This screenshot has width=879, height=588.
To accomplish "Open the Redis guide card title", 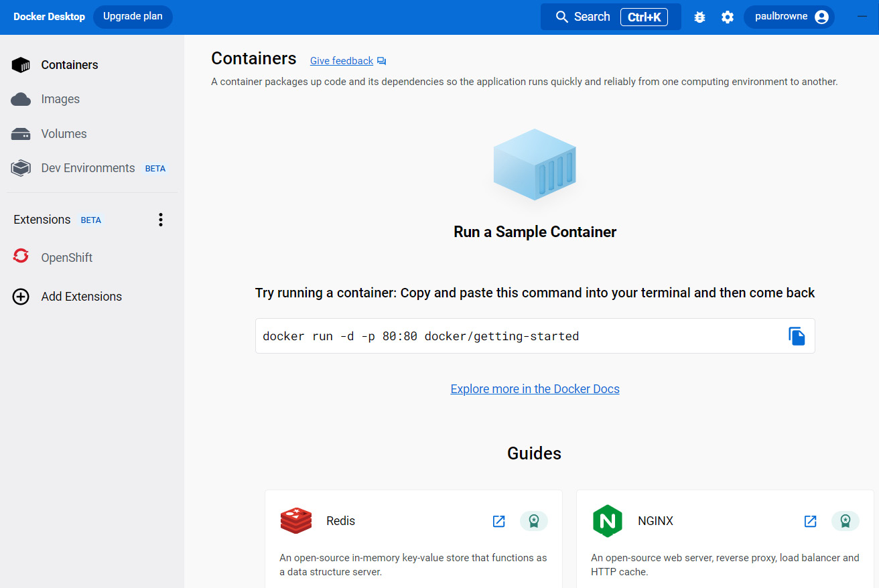I will pos(340,521).
